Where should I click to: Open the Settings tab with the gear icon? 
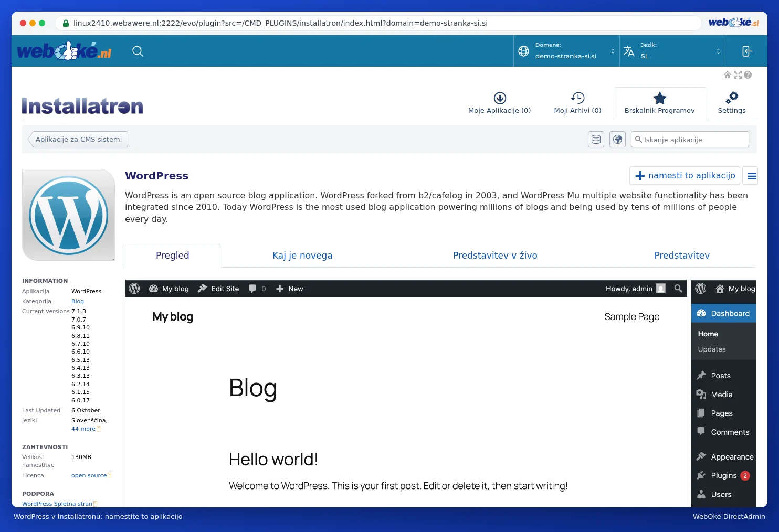pos(732,103)
